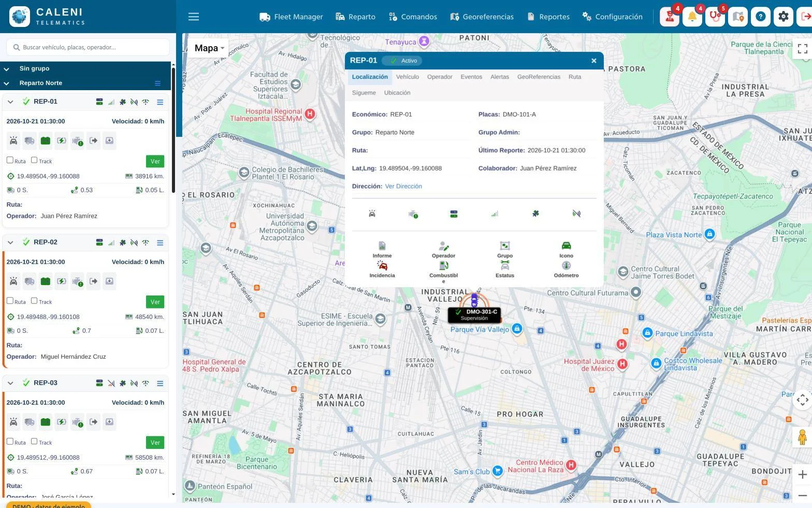812x508 pixels.
Task: Click the Grupo icon in REP-01 popup
Action: click(505, 246)
